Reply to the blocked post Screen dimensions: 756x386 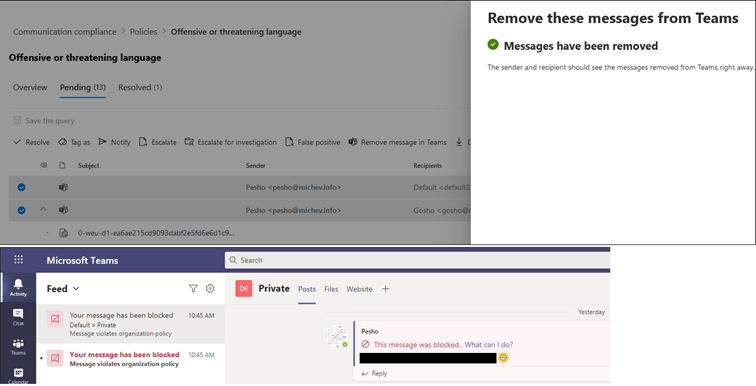(x=374, y=373)
